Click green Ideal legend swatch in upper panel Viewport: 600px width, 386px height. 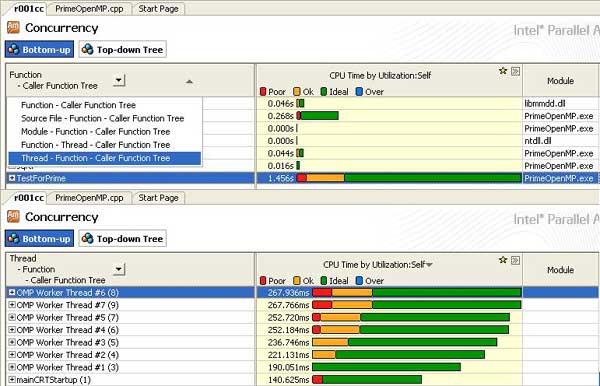pyautogui.click(x=324, y=92)
